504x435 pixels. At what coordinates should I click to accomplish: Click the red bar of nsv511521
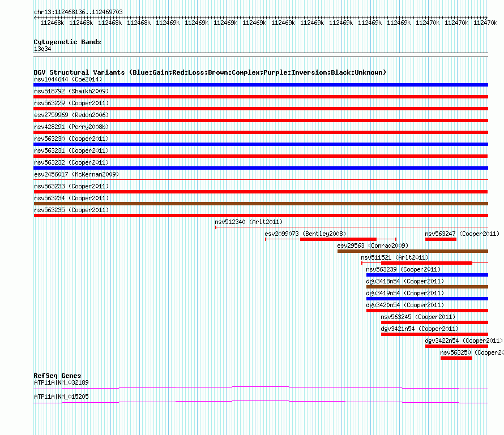click(x=426, y=263)
